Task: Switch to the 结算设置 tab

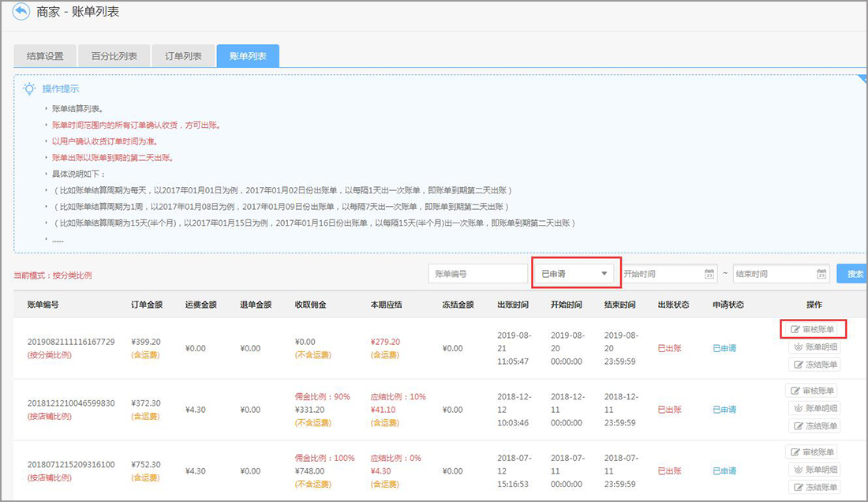Action: point(45,56)
